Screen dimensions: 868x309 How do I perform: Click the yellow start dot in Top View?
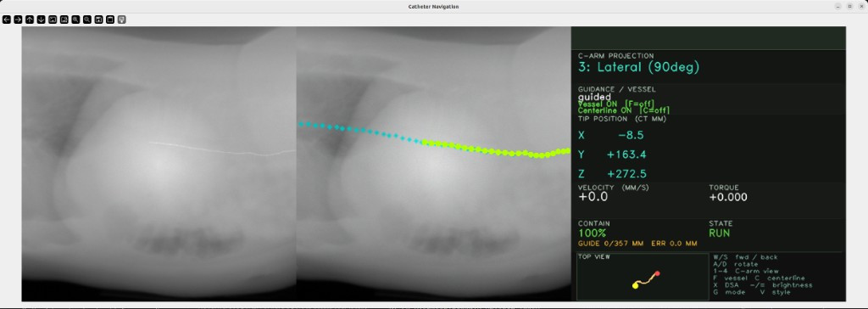(636, 285)
